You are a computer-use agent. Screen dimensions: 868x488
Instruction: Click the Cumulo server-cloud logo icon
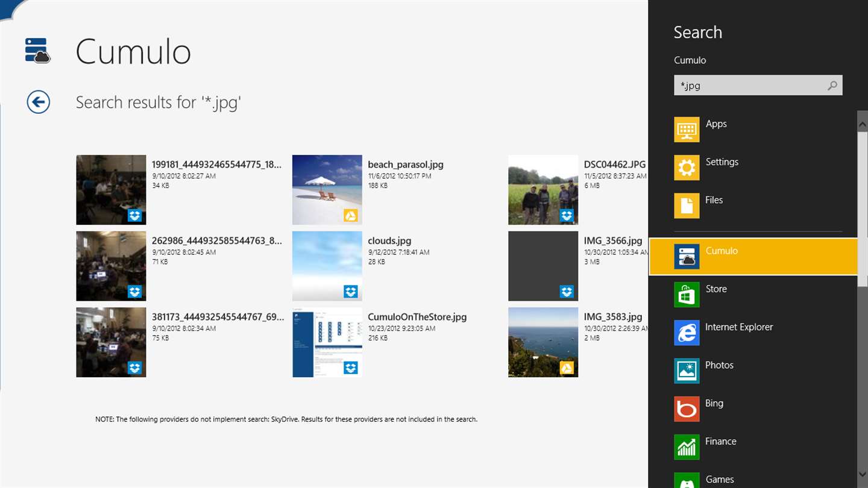tap(38, 51)
